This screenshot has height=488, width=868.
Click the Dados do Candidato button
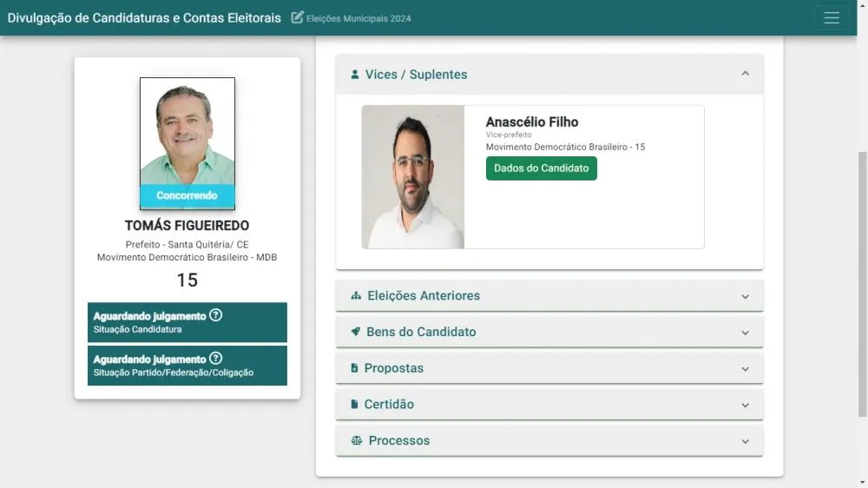(541, 168)
